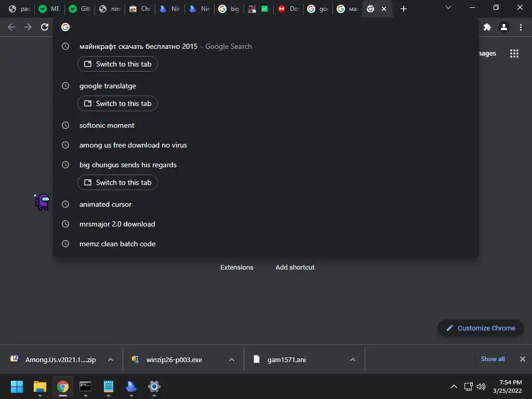The height and width of the screenshot is (399, 532).
Task: Open Notepad from taskbar
Action: pyautogui.click(x=108, y=387)
